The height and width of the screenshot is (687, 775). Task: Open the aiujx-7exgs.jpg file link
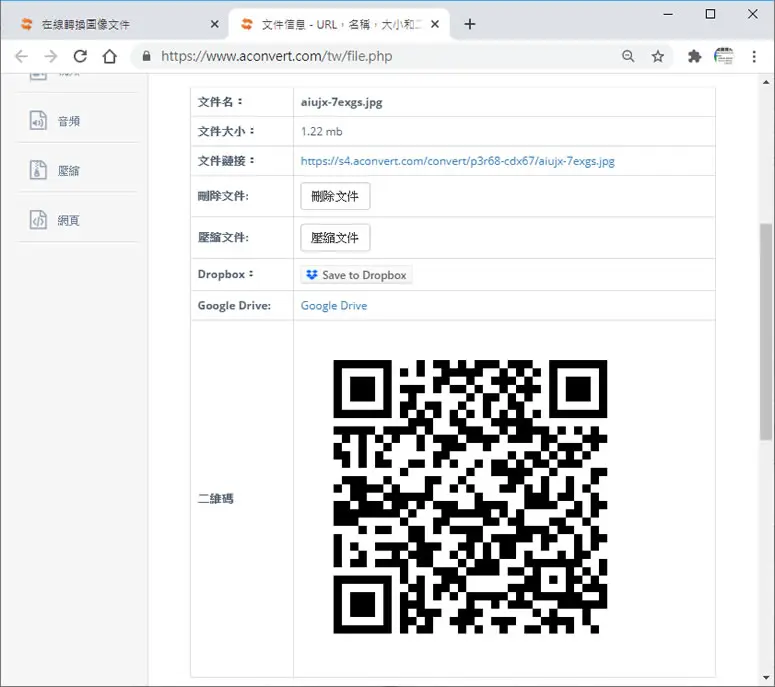click(x=458, y=161)
